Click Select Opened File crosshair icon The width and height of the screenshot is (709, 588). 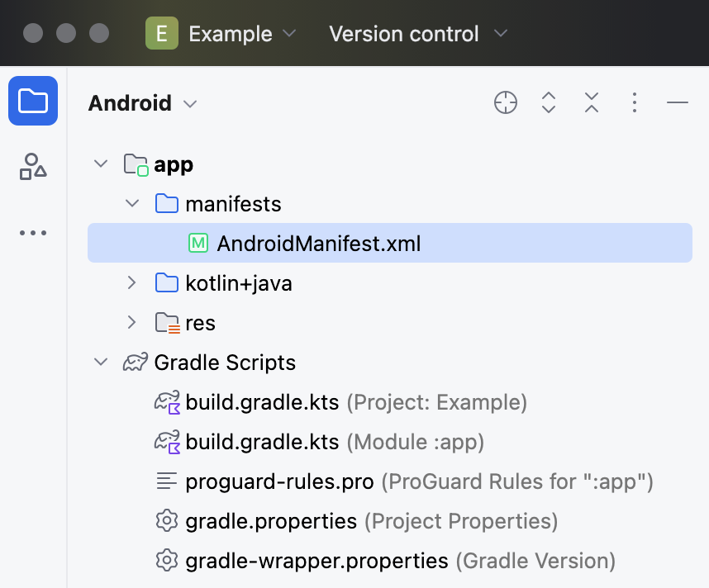pyautogui.click(x=506, y=103)
